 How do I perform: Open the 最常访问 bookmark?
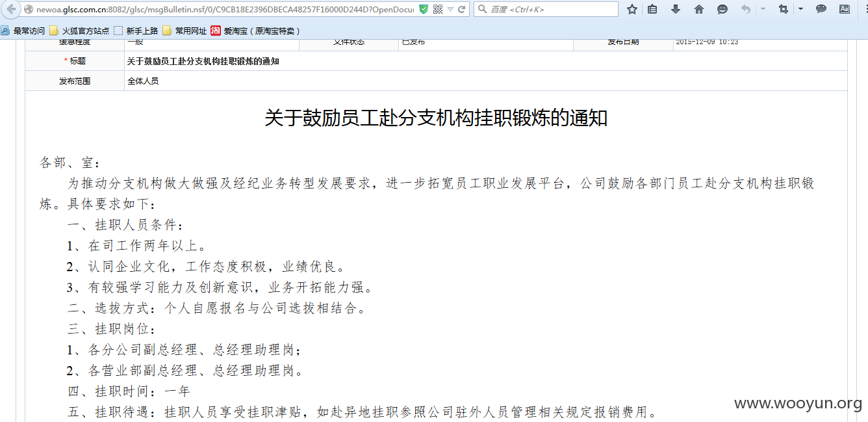(23, 31)
